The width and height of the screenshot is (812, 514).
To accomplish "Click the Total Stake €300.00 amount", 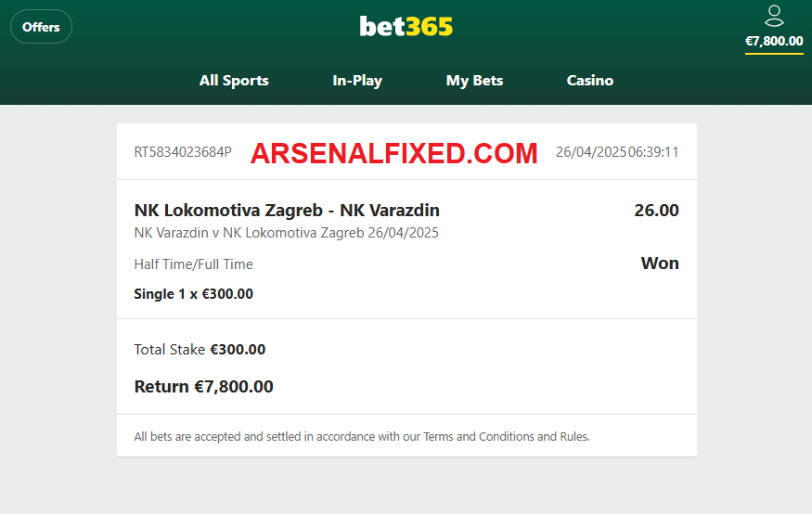I will 238,350.
